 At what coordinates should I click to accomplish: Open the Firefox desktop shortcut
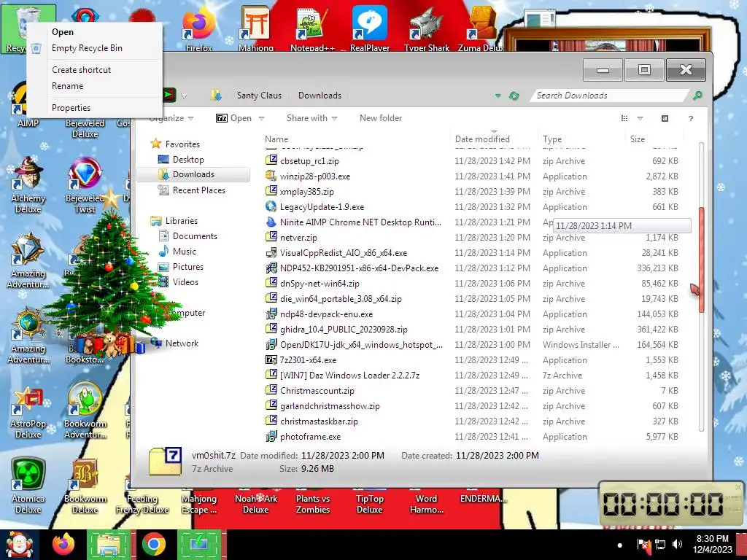pos(199,28)
